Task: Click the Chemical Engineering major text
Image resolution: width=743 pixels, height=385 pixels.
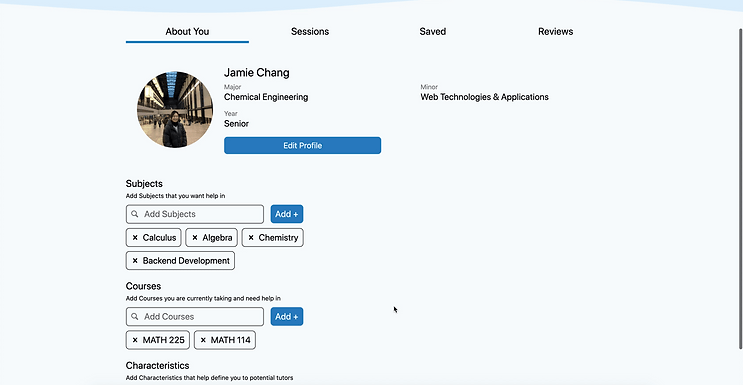Action: click(x=266, y=97)
